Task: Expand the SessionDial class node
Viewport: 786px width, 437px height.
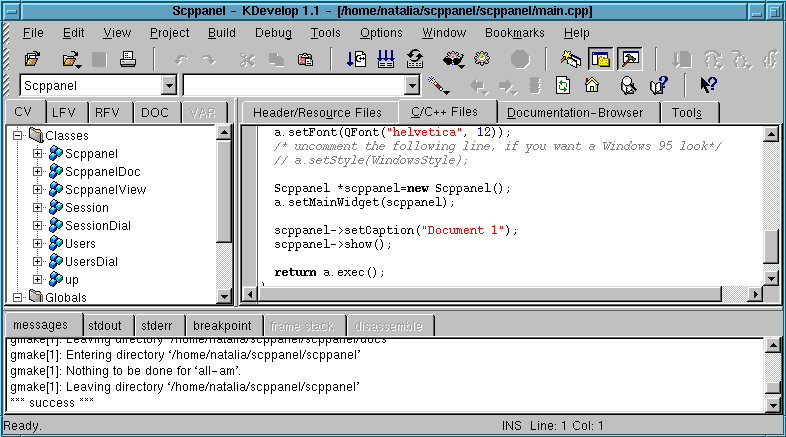Action: pyautogui.click(x=38, y=226)
